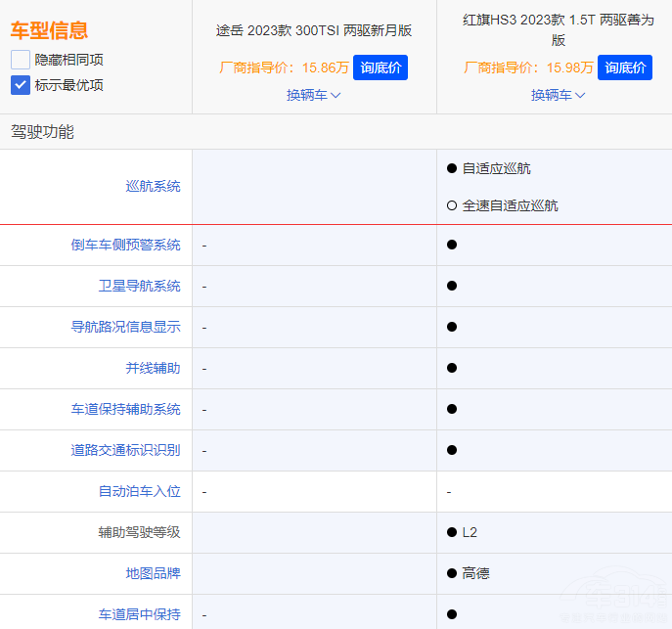The image size is (672, 629).
Task: Open 换辆车 dropdown under 红旗HS3
Action: point(558,95)
